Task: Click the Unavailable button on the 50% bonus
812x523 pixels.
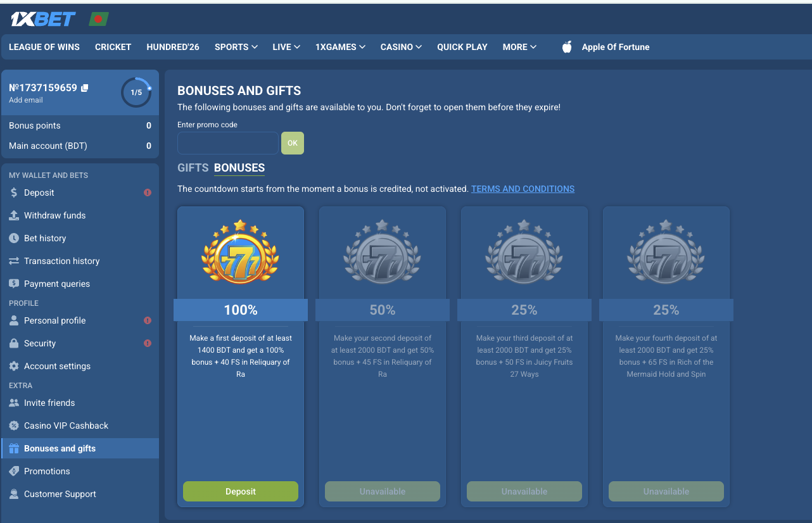Action: tap(383, 491)
